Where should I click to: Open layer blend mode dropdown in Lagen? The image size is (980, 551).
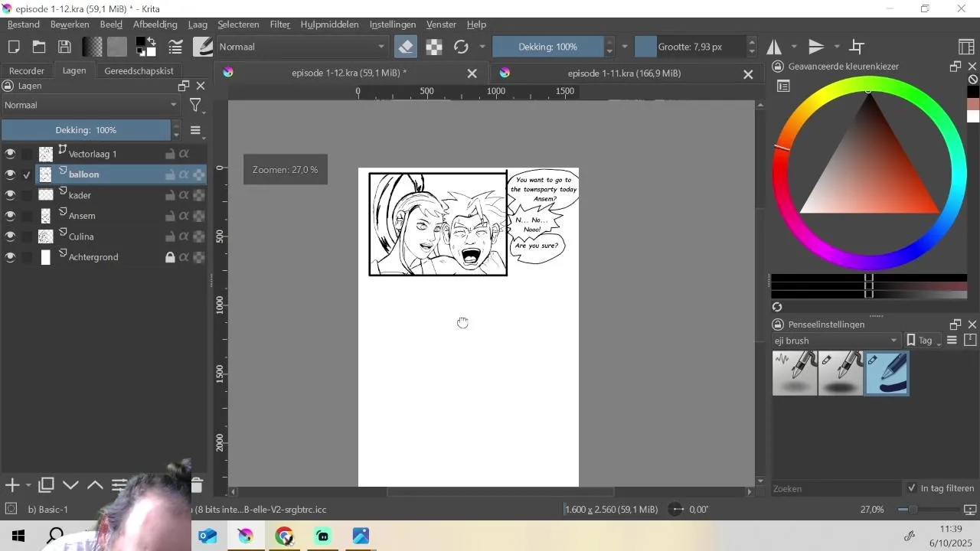[x=90, y=106]
